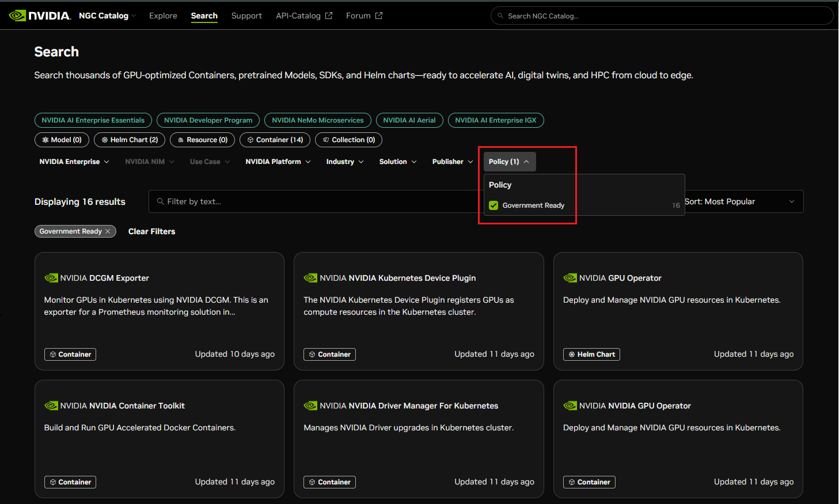Click the magnifier icon in the NGC search bar
The image size is (839, 504).
tap(500, 16)
